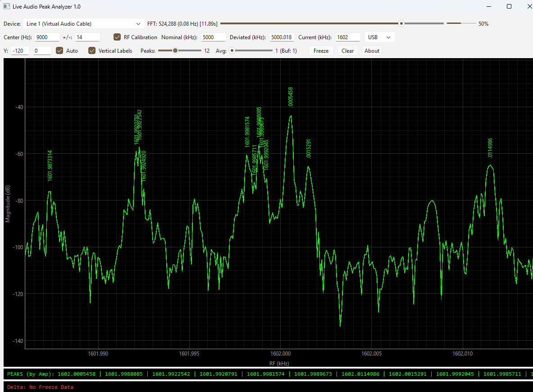The height and width of the screenshot is (392, 533).
Task: Click the app icon in title bar
Action: [6, 6]
